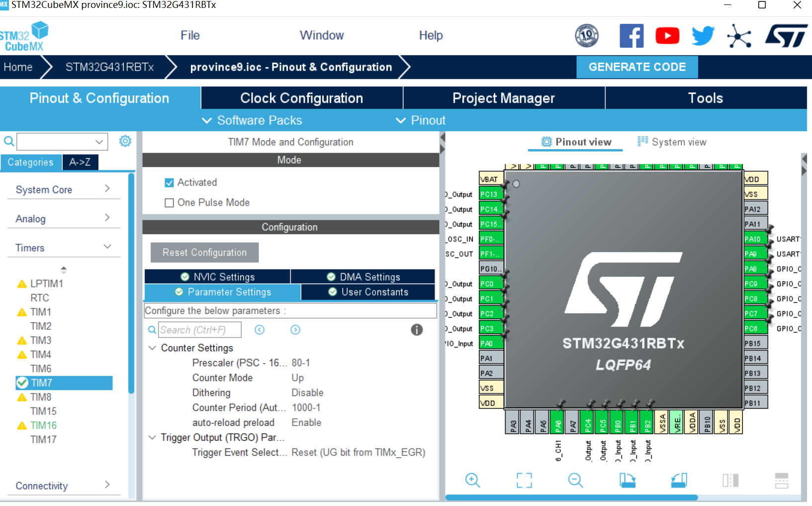Expand the Analog category
This screenshot has height=506, width=812.
point(64,219)
